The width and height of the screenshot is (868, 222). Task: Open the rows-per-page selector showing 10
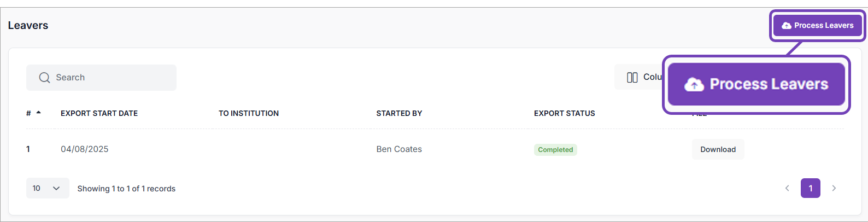point(47,188)
